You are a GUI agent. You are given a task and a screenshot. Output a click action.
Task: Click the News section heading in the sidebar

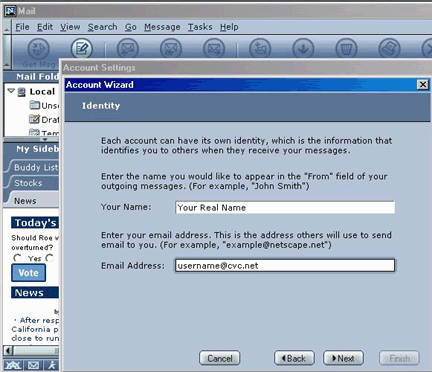pyautogui.click(x=35, y=292)
